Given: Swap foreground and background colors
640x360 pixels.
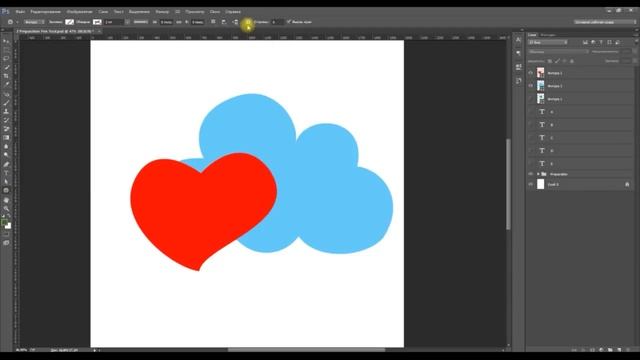Looking at the screenshot, I should [9, 217].
